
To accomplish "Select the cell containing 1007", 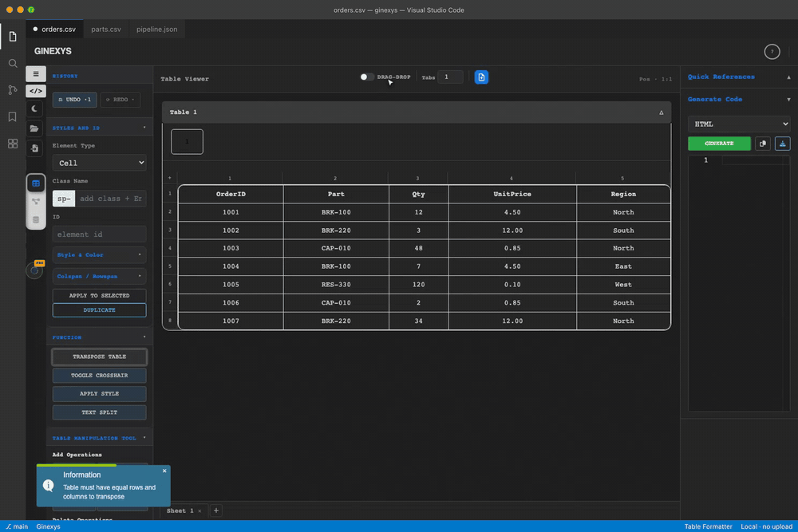I will 231,321.
